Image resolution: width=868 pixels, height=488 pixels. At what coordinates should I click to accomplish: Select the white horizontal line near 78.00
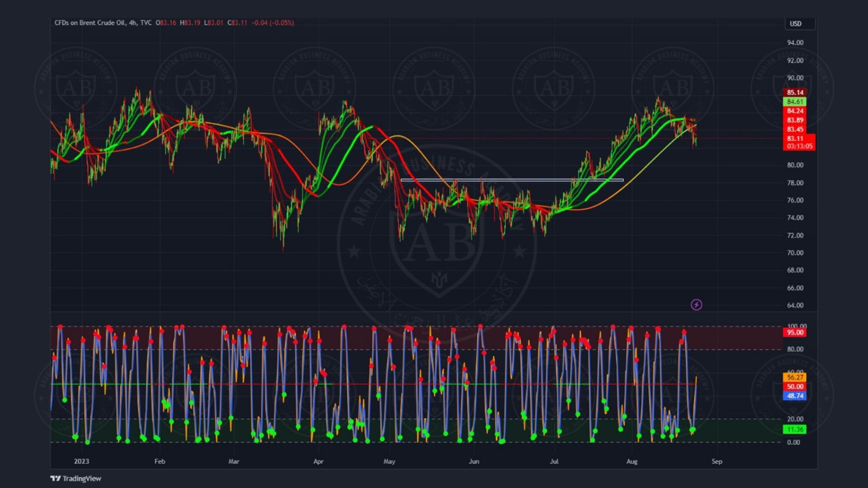pyautogui.click(x=512, y=180)
